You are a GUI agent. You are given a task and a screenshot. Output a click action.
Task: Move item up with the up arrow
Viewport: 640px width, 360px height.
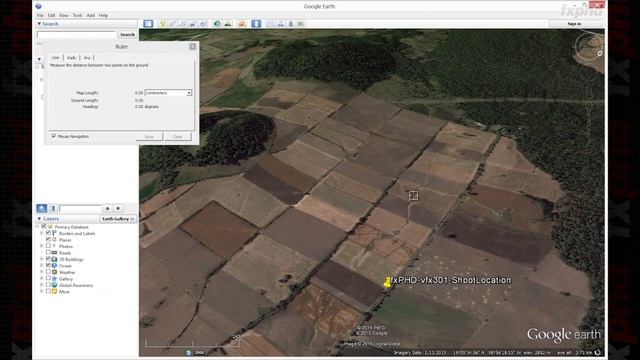click(x=107, y=208)
